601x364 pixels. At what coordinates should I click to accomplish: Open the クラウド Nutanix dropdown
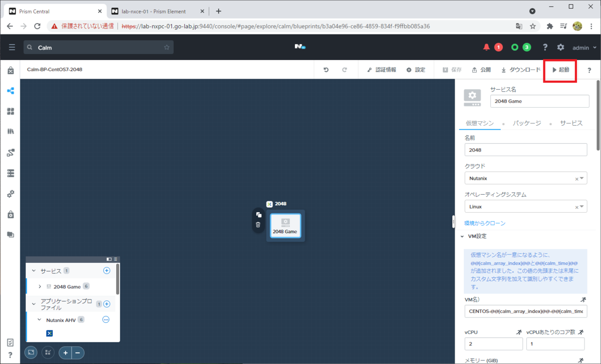tap(525, 178)
